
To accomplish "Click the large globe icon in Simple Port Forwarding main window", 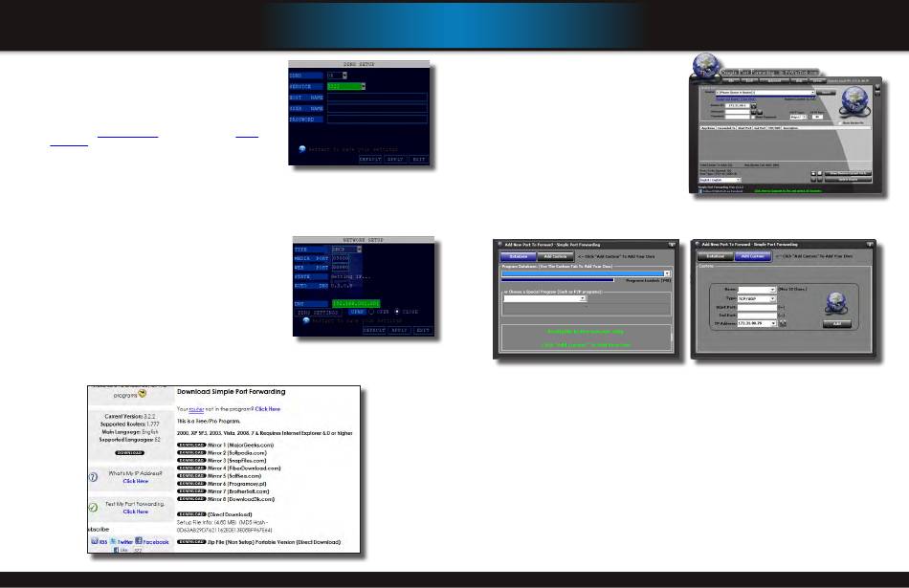I will [854, 102].
